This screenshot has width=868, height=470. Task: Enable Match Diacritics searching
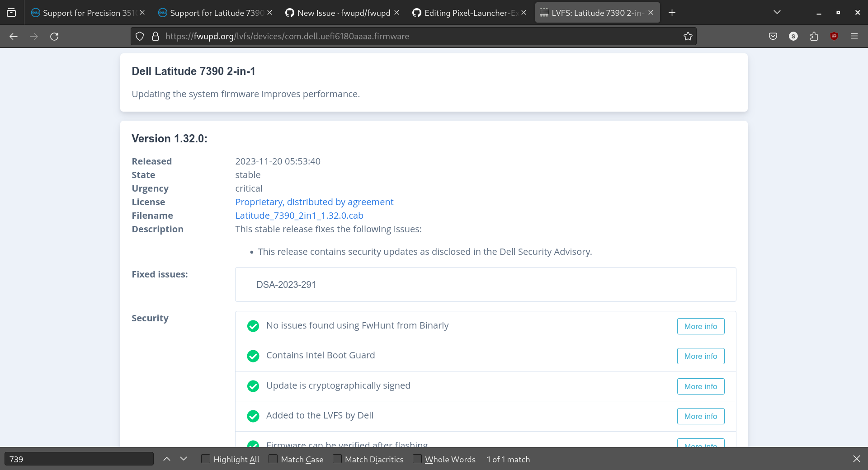[x=337, y=459]
